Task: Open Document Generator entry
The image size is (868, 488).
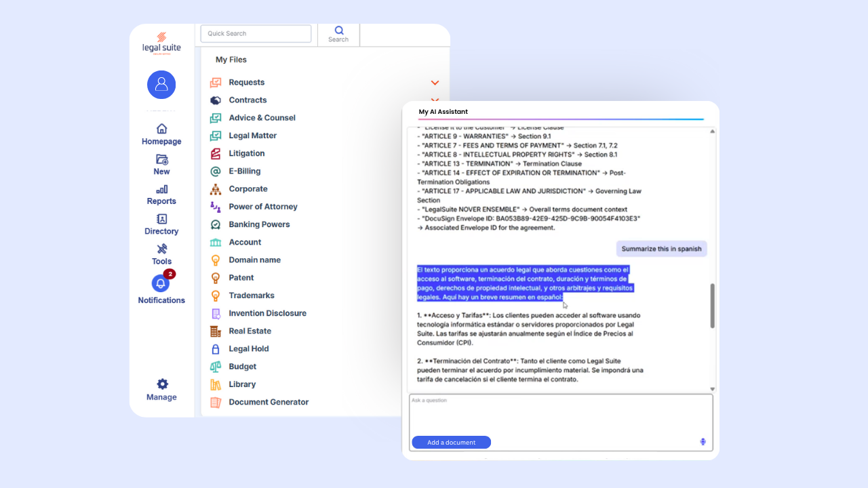Action: [x=268, y=402]
